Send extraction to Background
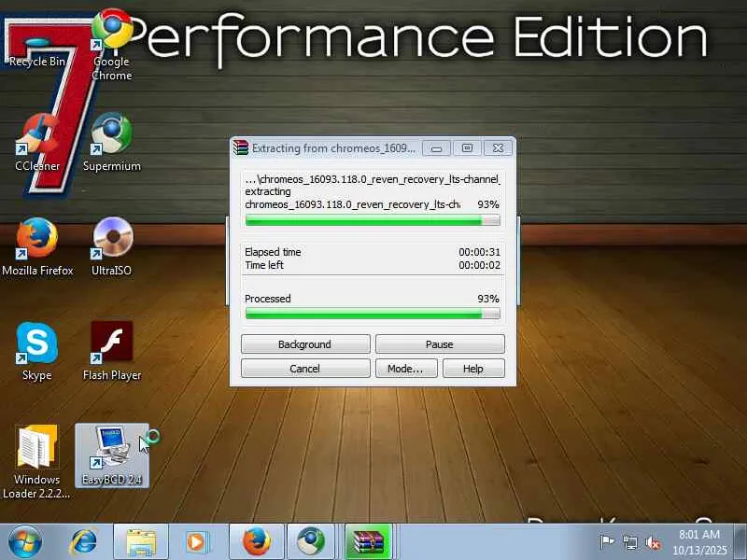This screenshot has height=560, width=747. (305, 344)
